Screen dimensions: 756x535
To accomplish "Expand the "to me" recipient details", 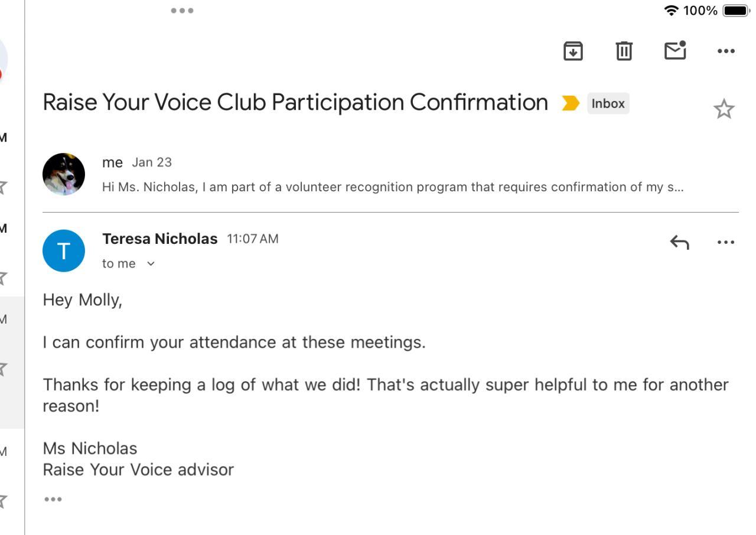I will click(151, 264).
